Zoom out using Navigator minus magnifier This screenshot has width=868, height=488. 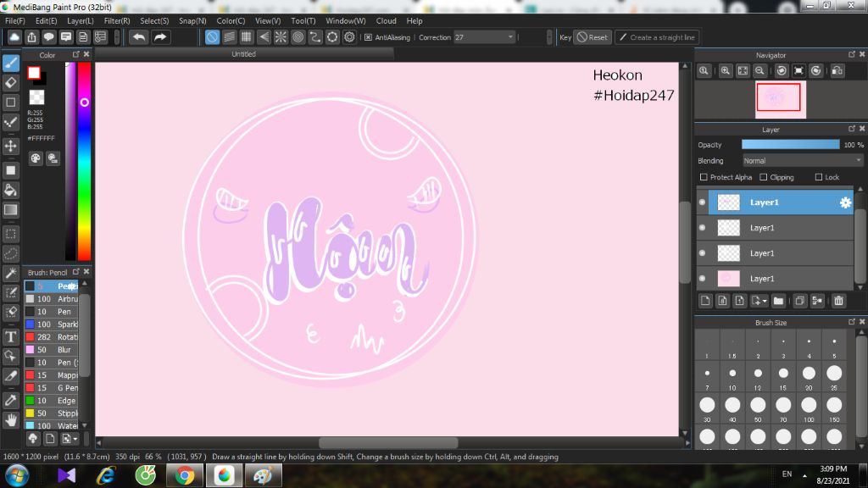[759, 71]
